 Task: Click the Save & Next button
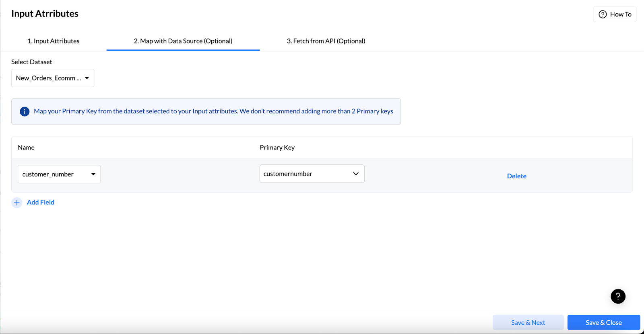point(528,322)
